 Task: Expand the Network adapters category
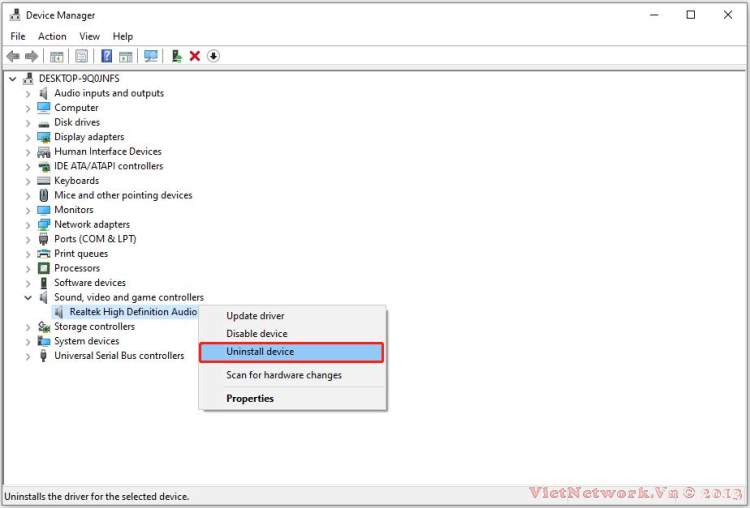pos(28,225)
